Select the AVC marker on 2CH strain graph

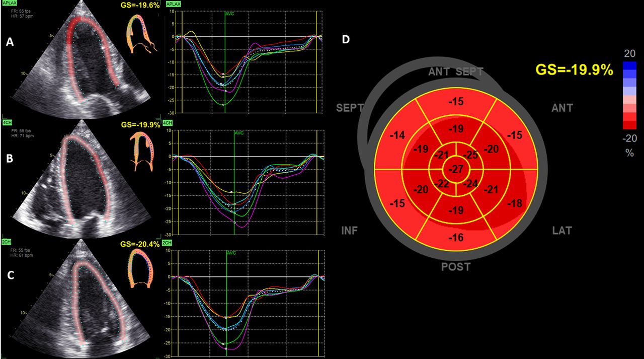[230, 253]
